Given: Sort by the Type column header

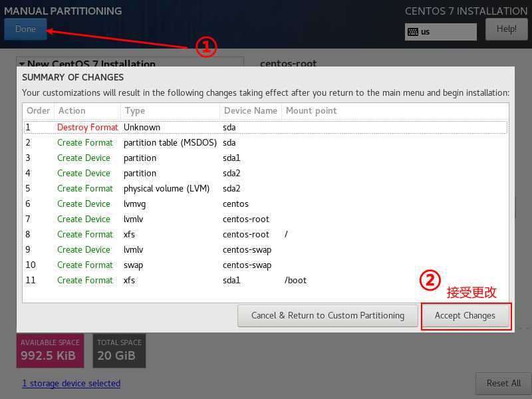Looking at the screenshot, I should coord(170,111).
